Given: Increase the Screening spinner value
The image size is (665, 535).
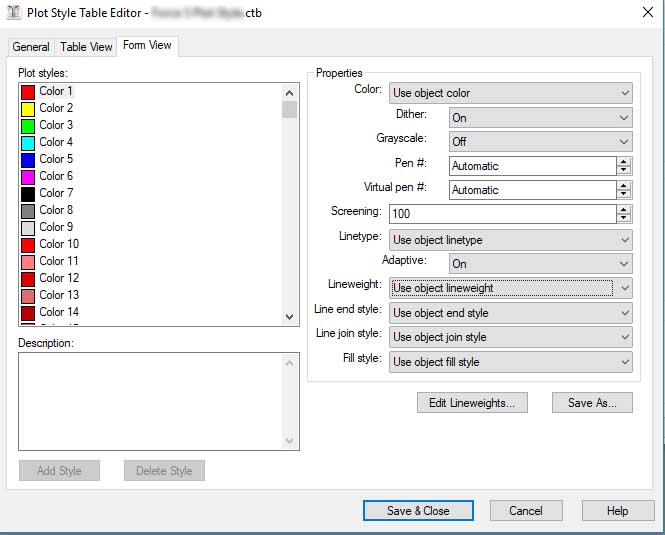Looking at the screenshot, I should tap(624, 209).
